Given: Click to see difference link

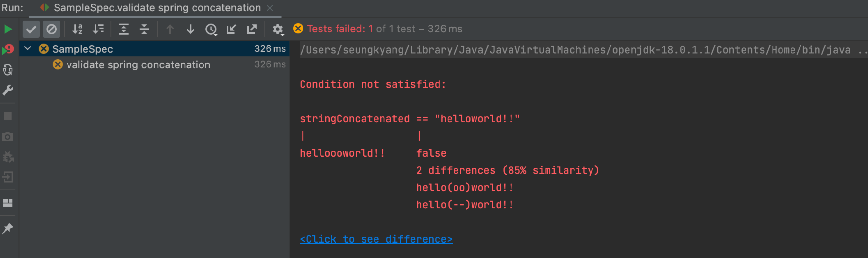Looking at the screenshot, I should (x=376, y=239).
